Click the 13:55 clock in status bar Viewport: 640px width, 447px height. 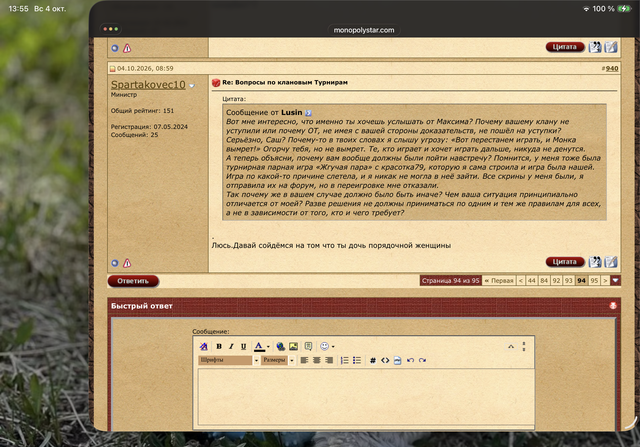pos(18,9)
